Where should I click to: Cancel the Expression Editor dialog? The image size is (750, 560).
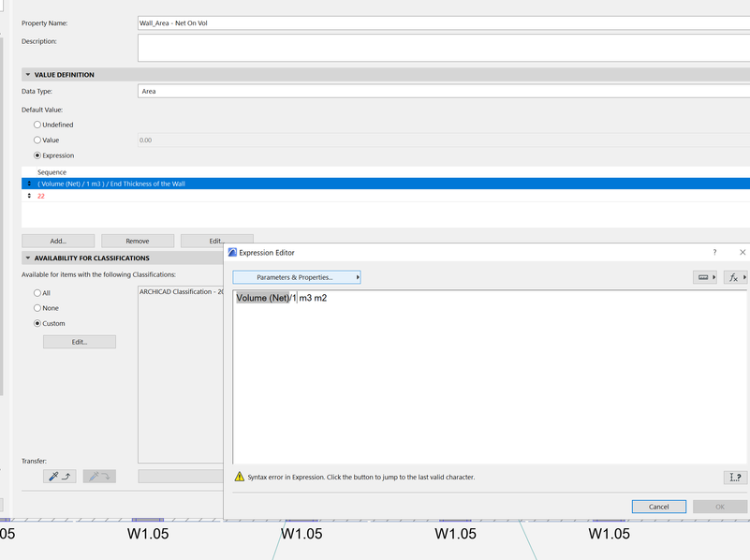[658, 507]
